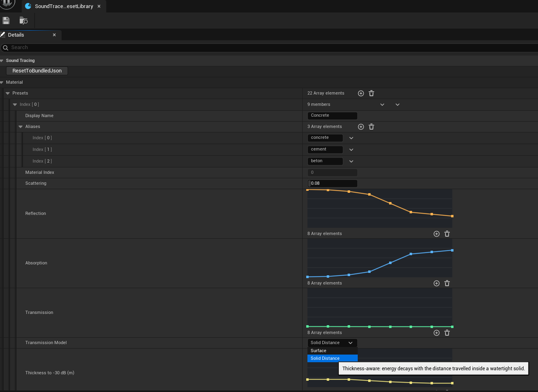Click the search magnifier icon in Details

coord(6,48)
